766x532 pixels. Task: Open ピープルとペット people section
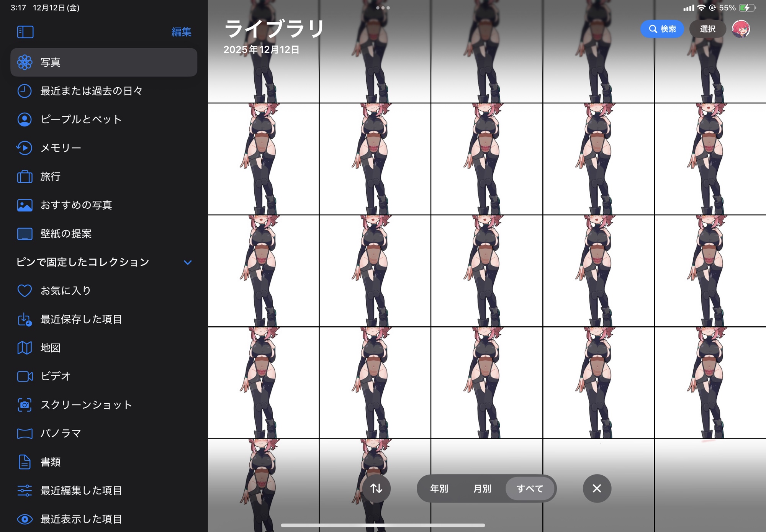(x=81, y=119)
